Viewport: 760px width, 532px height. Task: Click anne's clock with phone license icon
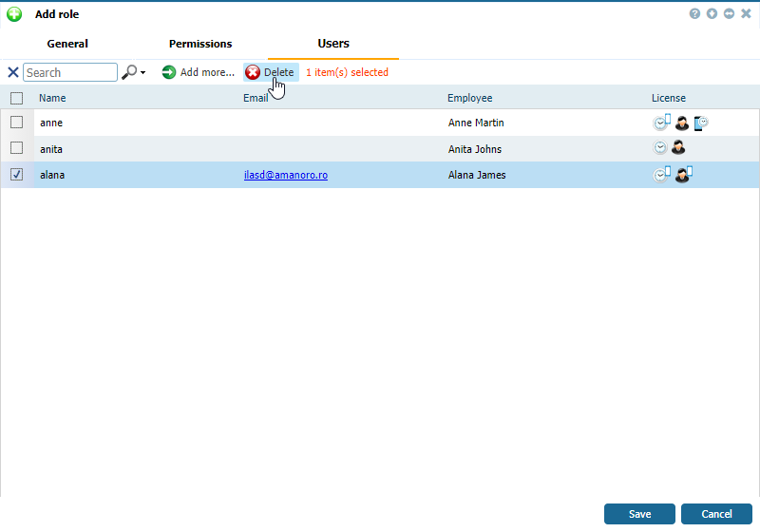coord(661,123)
